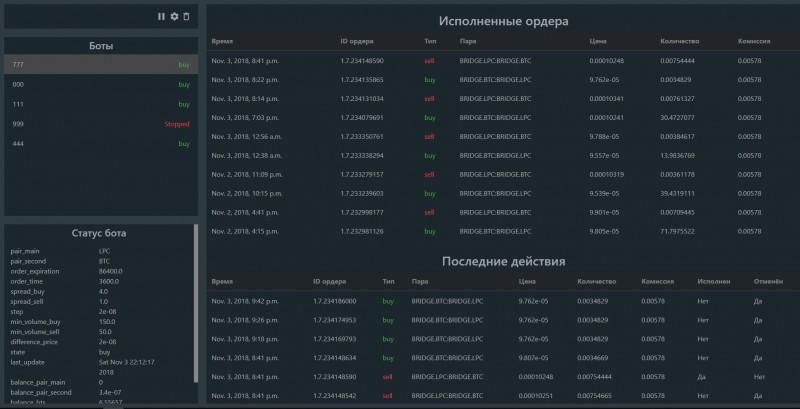Click the Отменён column header
This screenshot has height=409, width=800.
(765, 282)
